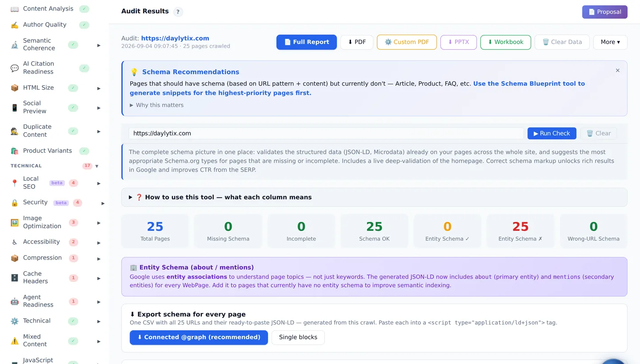
Task: Select the Single blocks export option
Action: tap(298, 337)
